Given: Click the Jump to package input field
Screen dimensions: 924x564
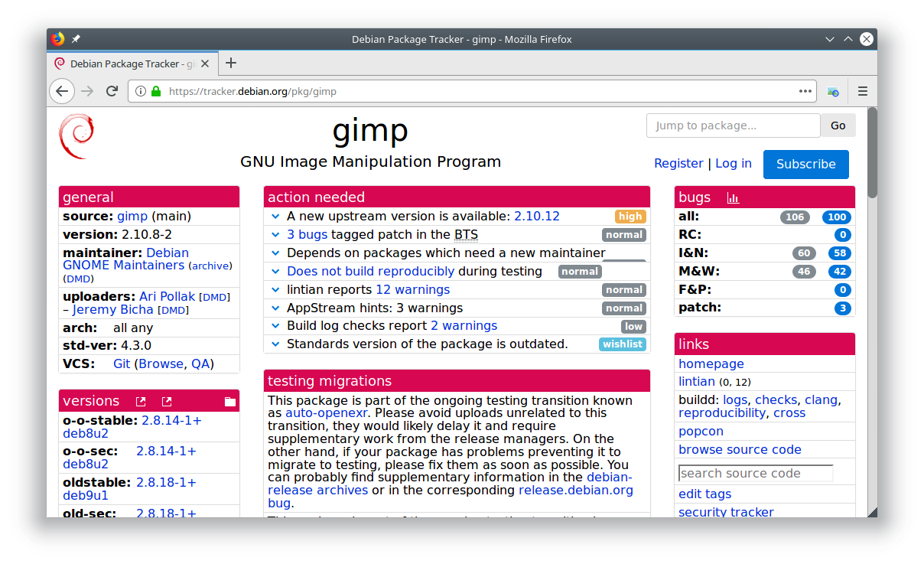Looking at the screenshot, I should click(734, 126).
